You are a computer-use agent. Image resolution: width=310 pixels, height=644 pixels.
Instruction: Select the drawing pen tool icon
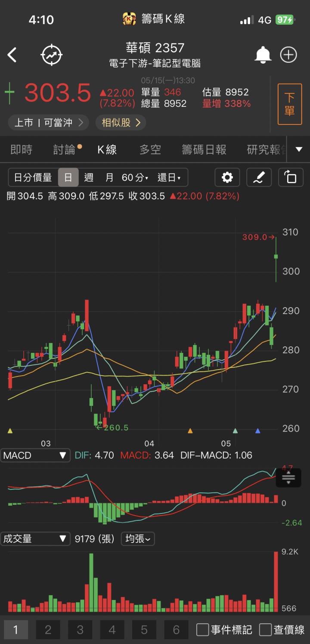259,177
